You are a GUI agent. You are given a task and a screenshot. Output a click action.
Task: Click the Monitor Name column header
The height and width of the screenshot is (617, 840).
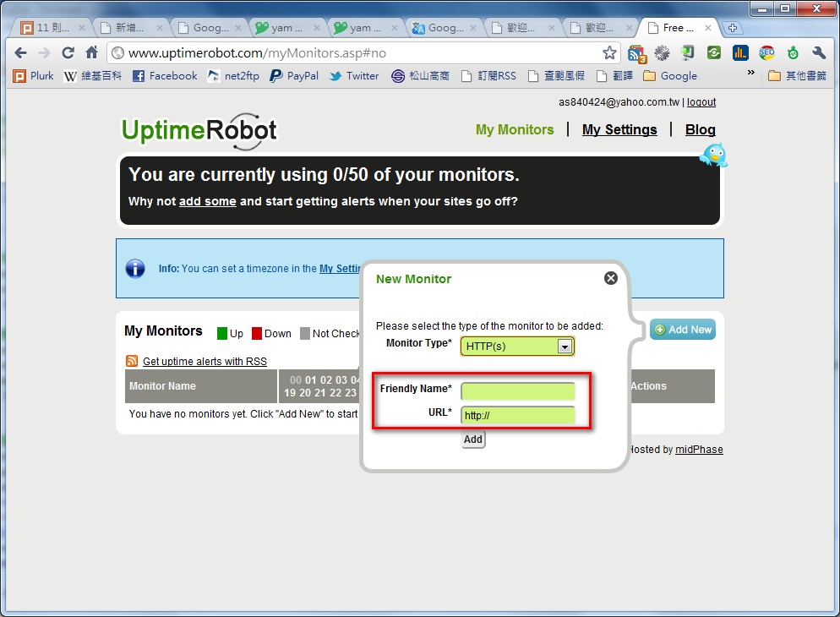pyautogui.click(x=201, y=385)
